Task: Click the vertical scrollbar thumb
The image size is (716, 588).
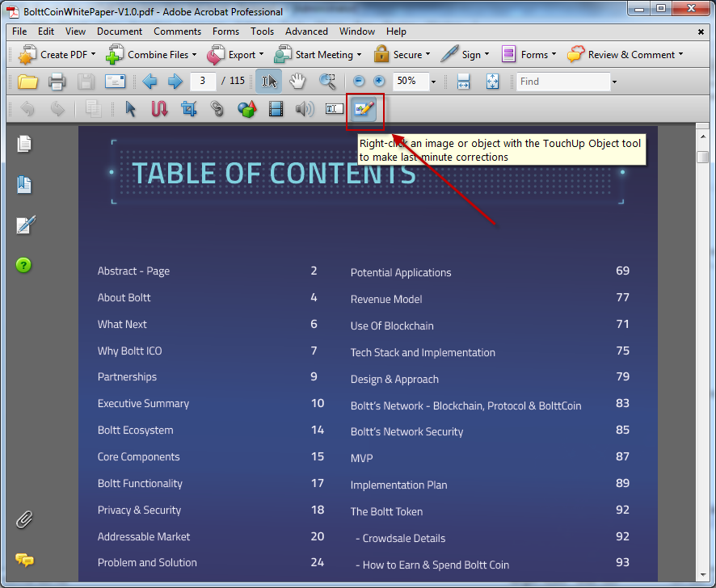Action: click(x=703, y=156)
